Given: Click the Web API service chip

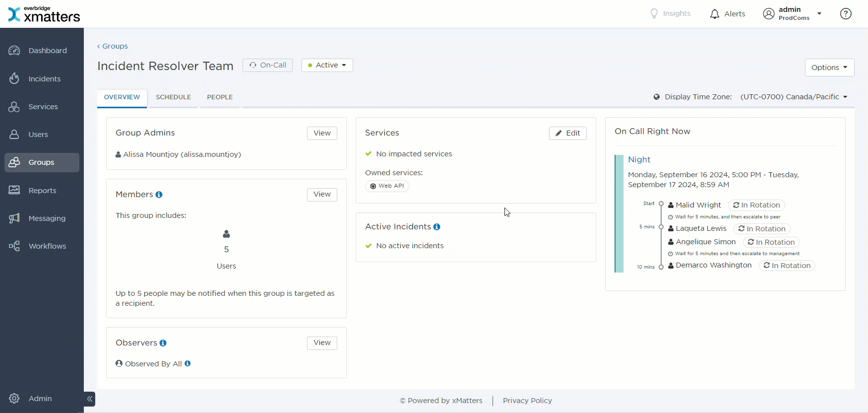Looking at the screenshot, I should (387, 186).
